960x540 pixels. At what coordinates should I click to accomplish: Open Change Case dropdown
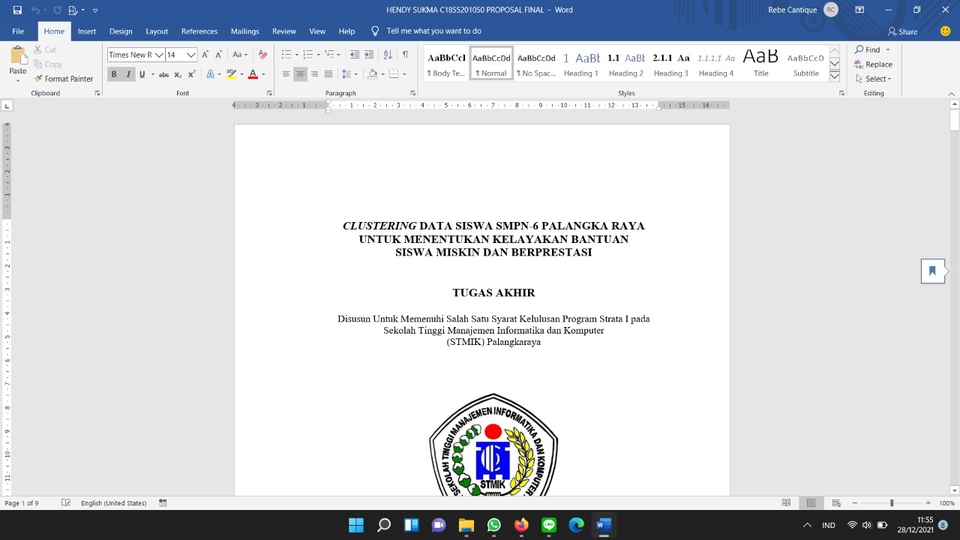[x=239, y=54]
